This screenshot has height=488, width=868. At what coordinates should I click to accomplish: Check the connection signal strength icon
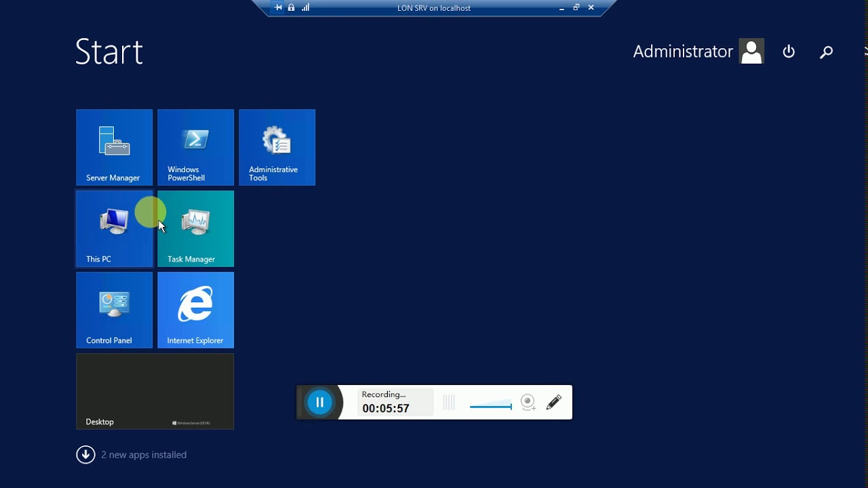tap(305, 7)
